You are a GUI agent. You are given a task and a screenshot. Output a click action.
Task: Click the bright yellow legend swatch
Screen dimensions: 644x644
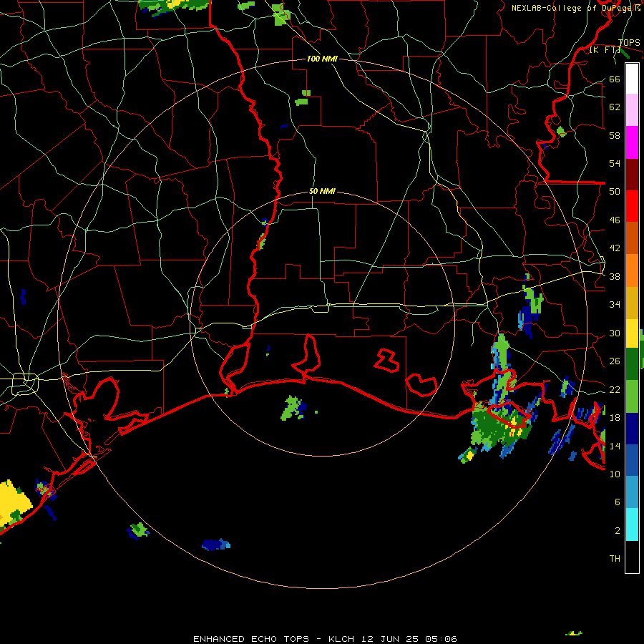(632, 333)
